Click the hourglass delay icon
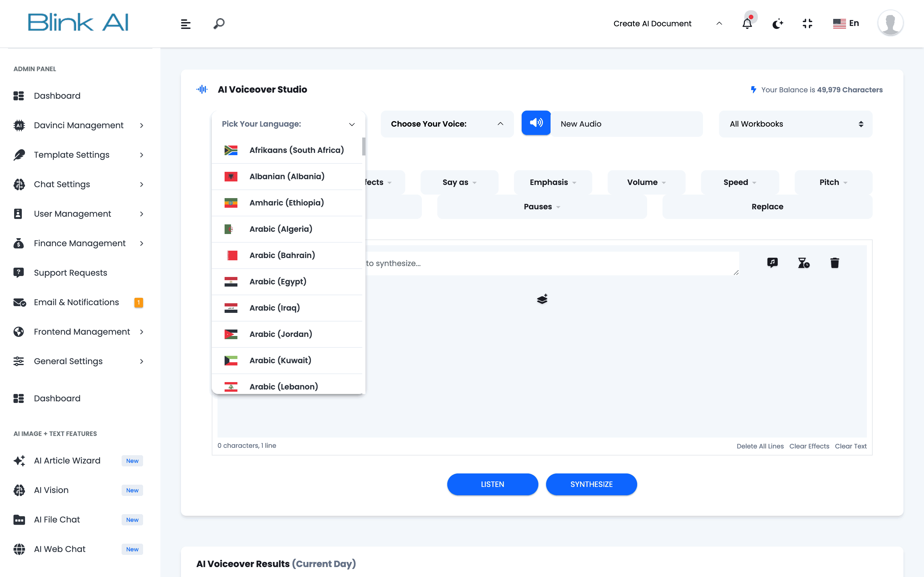This screenshot has height=577, width=924. [x=803, y=263]
